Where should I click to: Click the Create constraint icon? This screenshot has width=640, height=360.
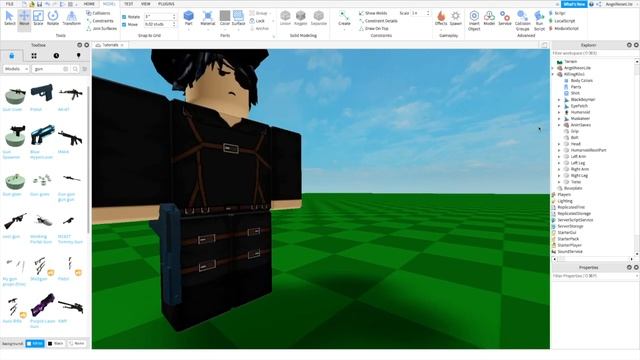(344, 18)
